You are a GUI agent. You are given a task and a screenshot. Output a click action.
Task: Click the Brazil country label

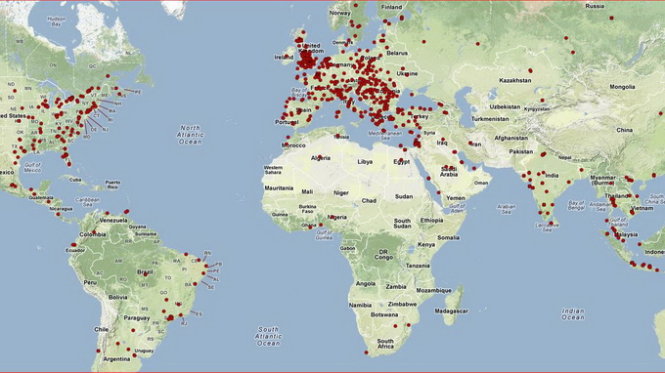[x=145, y=272]
